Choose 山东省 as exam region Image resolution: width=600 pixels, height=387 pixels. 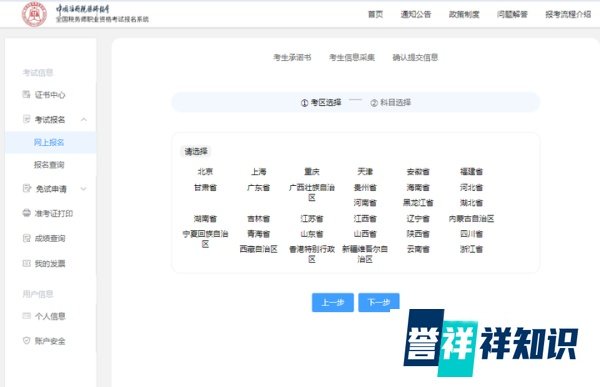click(312, 234)
